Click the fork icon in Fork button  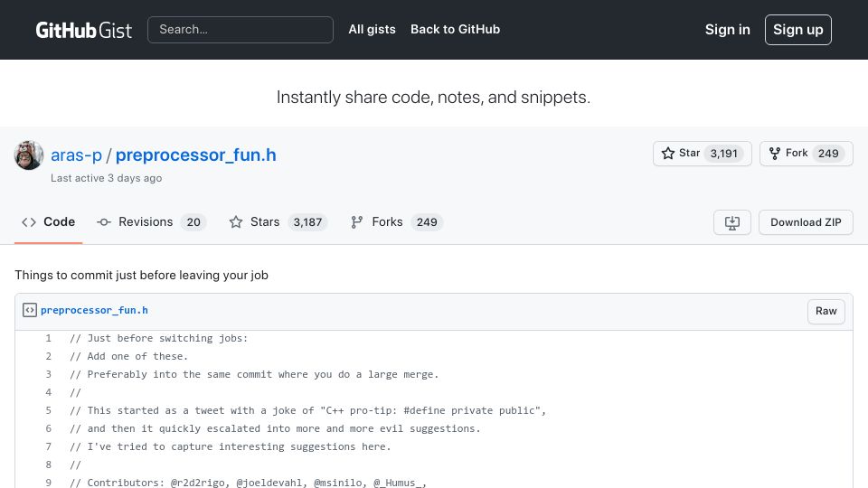[x=775, y=154]
